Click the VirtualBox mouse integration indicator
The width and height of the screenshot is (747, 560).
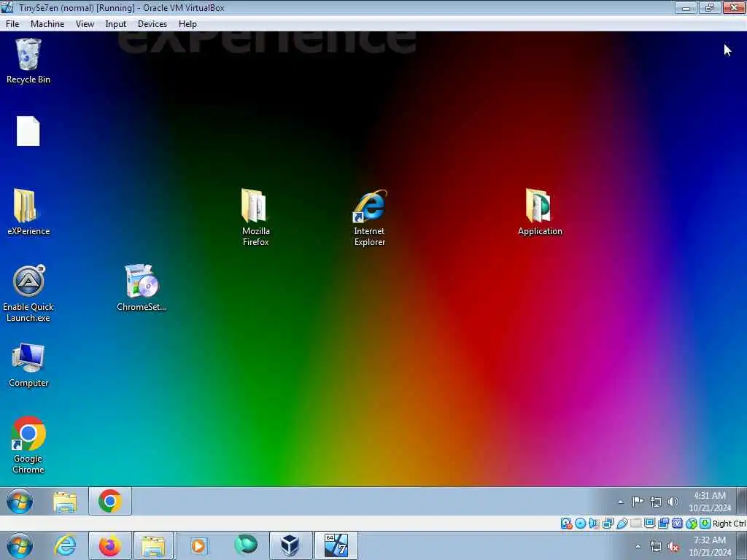[x=692, y=524]
